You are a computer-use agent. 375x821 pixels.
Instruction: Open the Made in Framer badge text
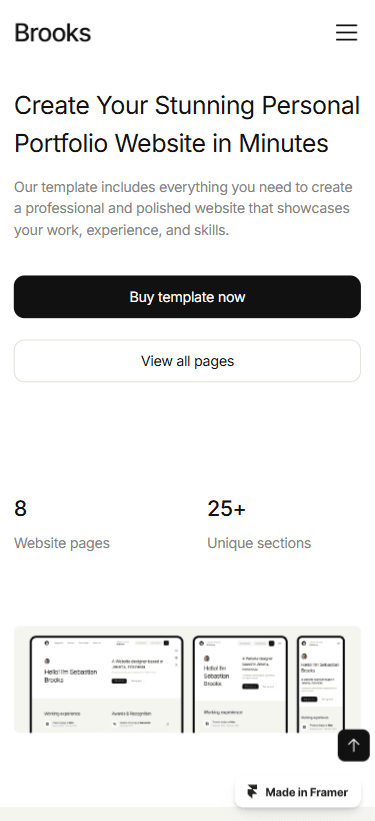[306, 792]
